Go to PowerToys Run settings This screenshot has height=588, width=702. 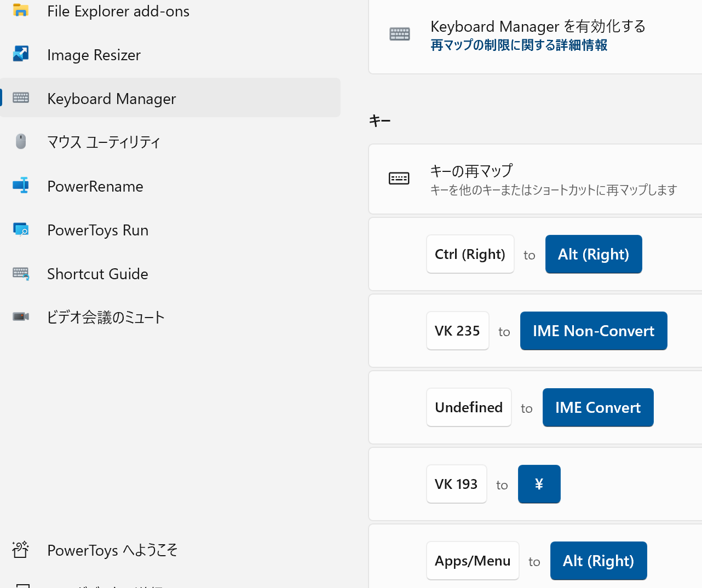click(x=97, y=230)
